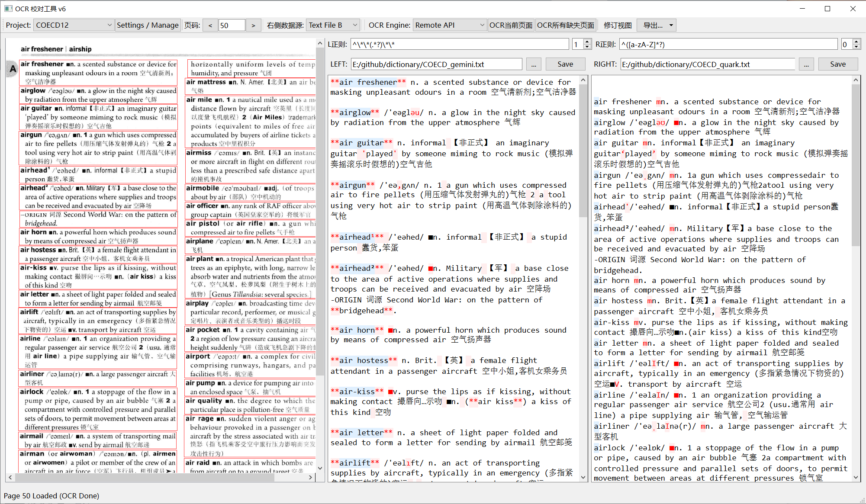Save the RIGHT quark text file

tap(837, 64)
